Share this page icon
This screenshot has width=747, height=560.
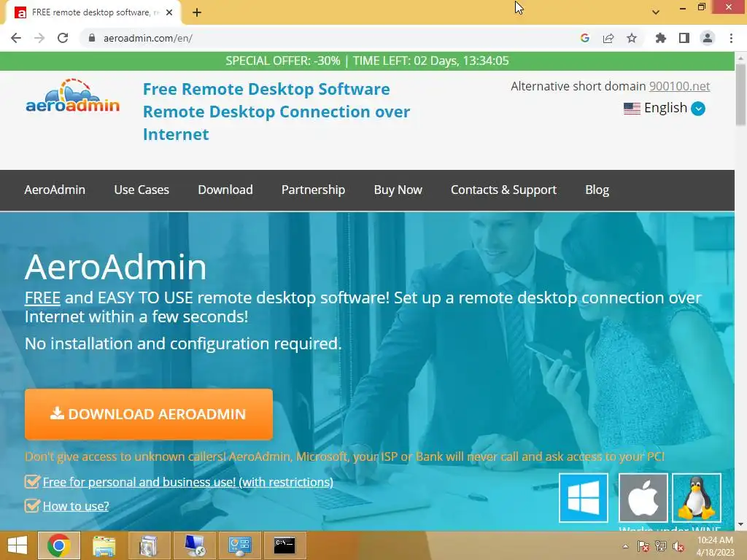pos(608,38)
